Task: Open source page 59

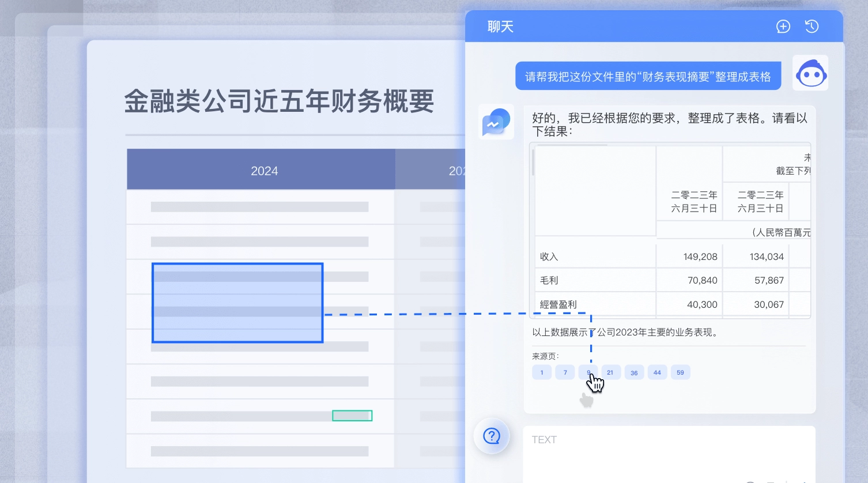Action: [x=680, y=372]
